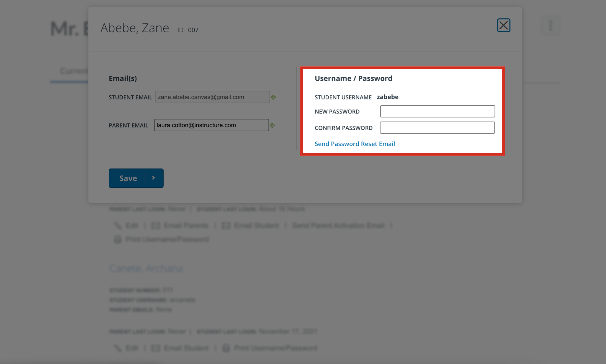Close the Abebe, Zane dialog

(x=504, y=25)
